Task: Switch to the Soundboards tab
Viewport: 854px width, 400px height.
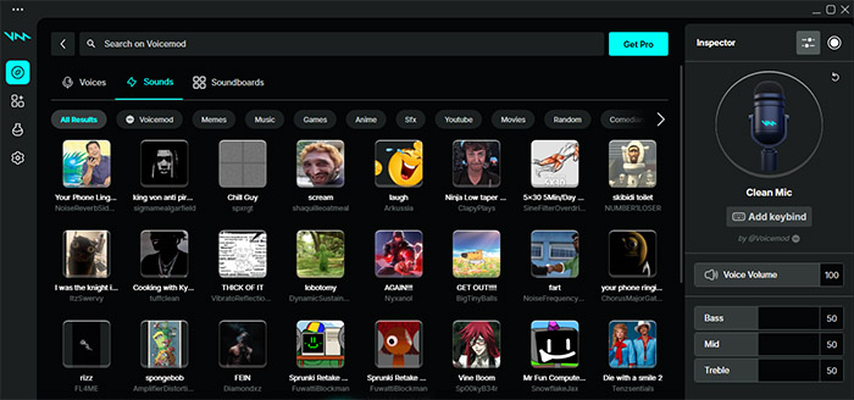Action: [x=228, y=83]
